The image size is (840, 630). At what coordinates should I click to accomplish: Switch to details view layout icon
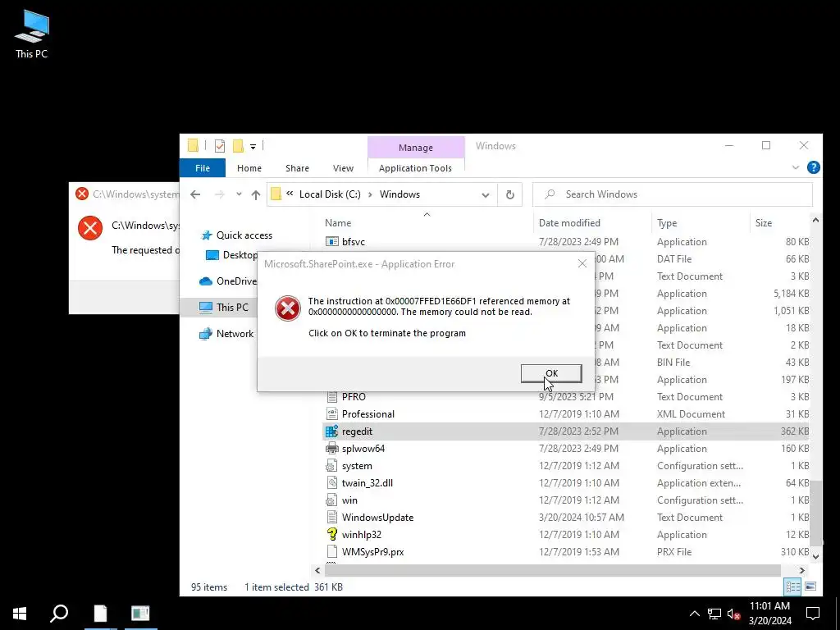[x=792, y=587]
